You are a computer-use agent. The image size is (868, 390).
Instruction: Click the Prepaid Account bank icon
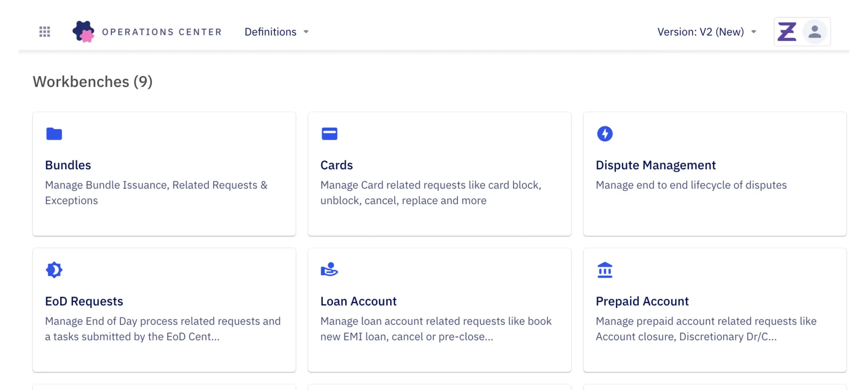(x=605, y=270)
